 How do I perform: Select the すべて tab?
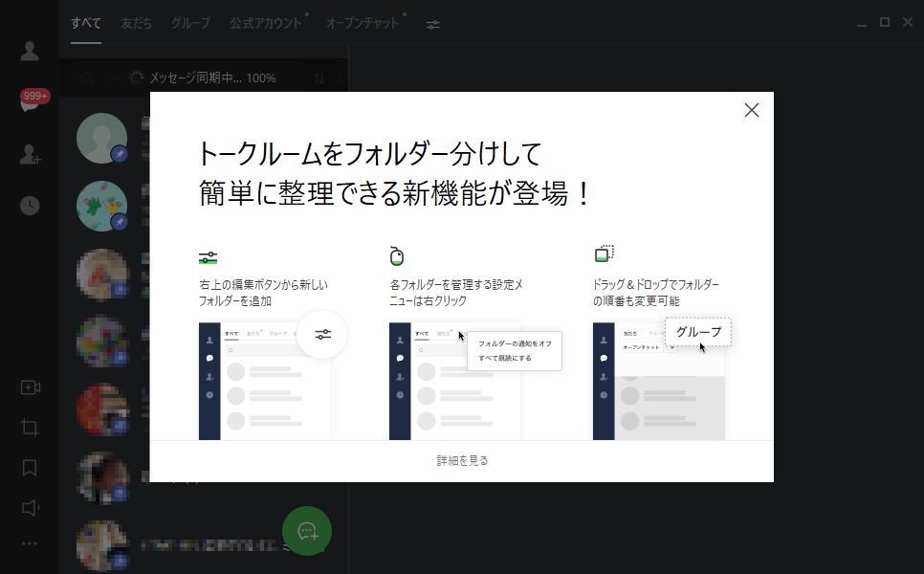pos(84,24)
